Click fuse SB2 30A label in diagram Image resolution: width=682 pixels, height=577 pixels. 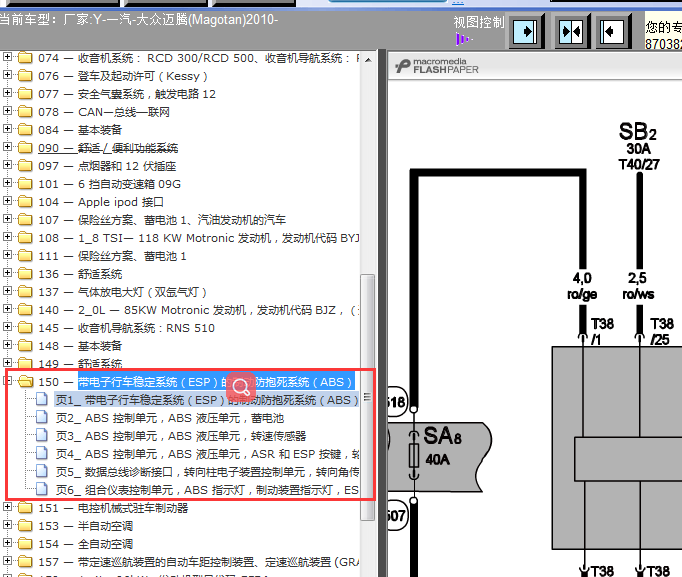(x=639, y=147)
